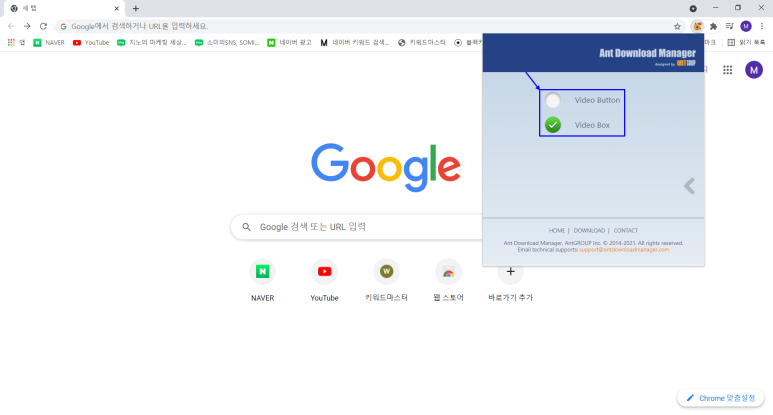Go back with the arrow button
Screen dimensions: 773x415
click(x=11, y=26)
